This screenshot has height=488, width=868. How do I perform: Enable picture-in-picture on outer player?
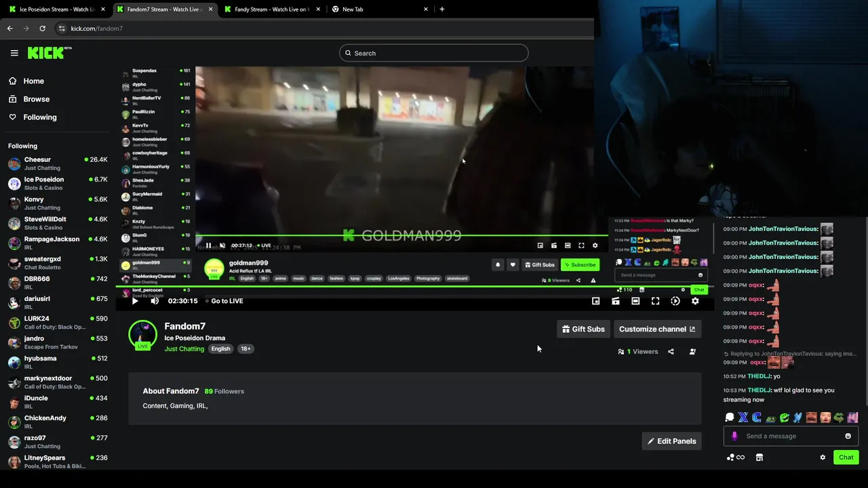[x=595, y=301]
